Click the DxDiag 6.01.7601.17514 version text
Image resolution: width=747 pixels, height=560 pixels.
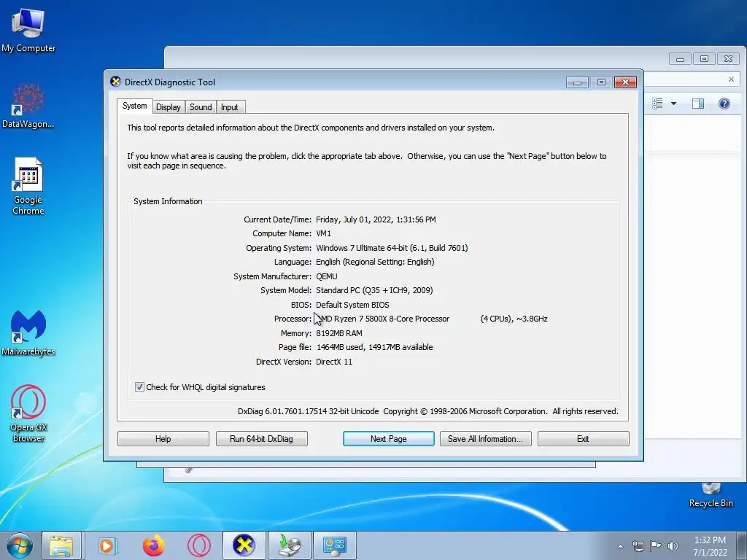pos(309,411)
